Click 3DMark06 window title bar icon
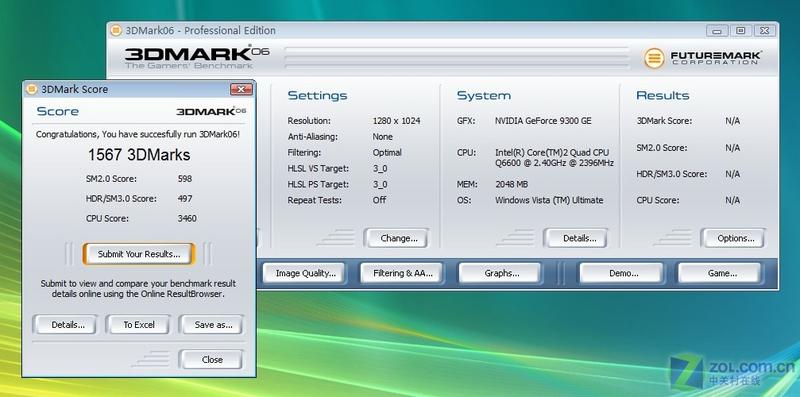This screenshot has height=397, width=800. pos(116,31)
